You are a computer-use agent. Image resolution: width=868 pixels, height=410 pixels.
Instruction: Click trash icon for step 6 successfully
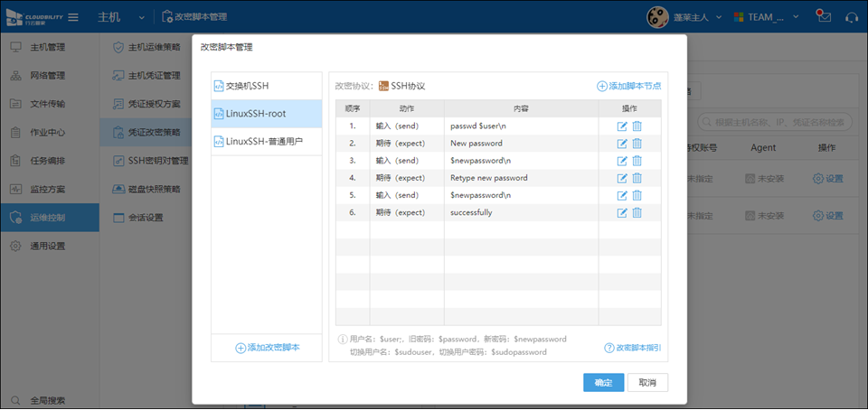[x=637, y=212]
